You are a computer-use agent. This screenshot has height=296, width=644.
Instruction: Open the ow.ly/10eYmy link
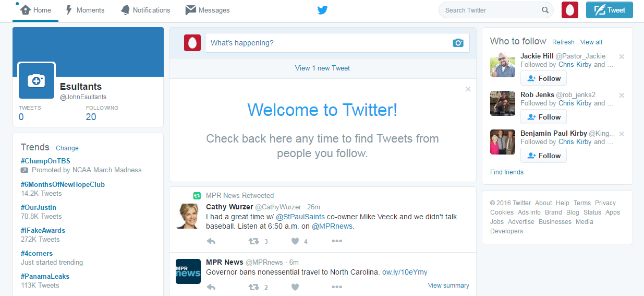tap(405, 272)
